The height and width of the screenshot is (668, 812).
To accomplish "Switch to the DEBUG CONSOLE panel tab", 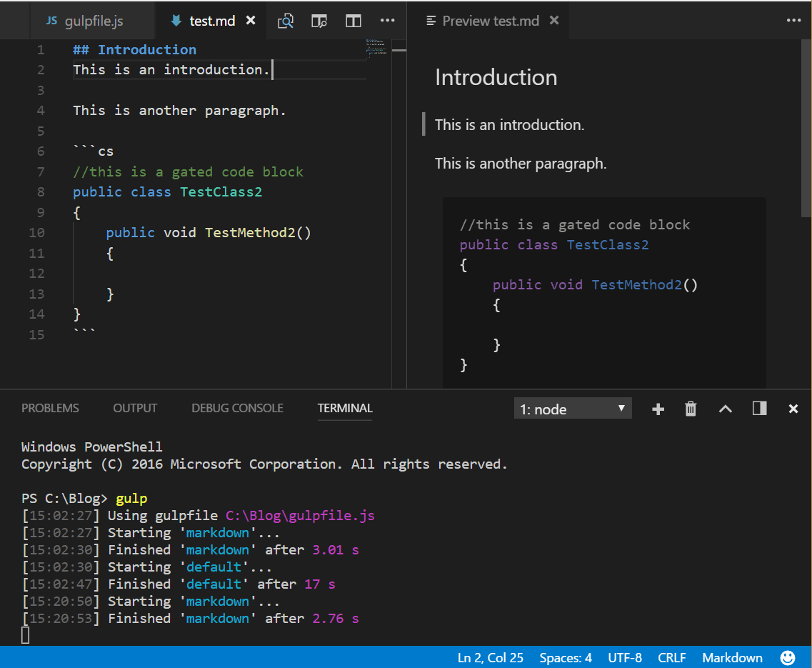I will click(237, 409).
